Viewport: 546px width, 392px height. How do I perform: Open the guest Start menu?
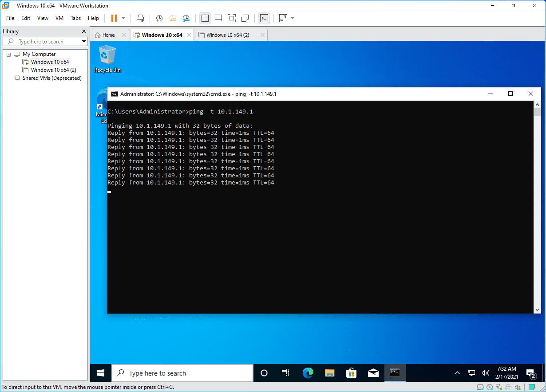click(101, 373)
